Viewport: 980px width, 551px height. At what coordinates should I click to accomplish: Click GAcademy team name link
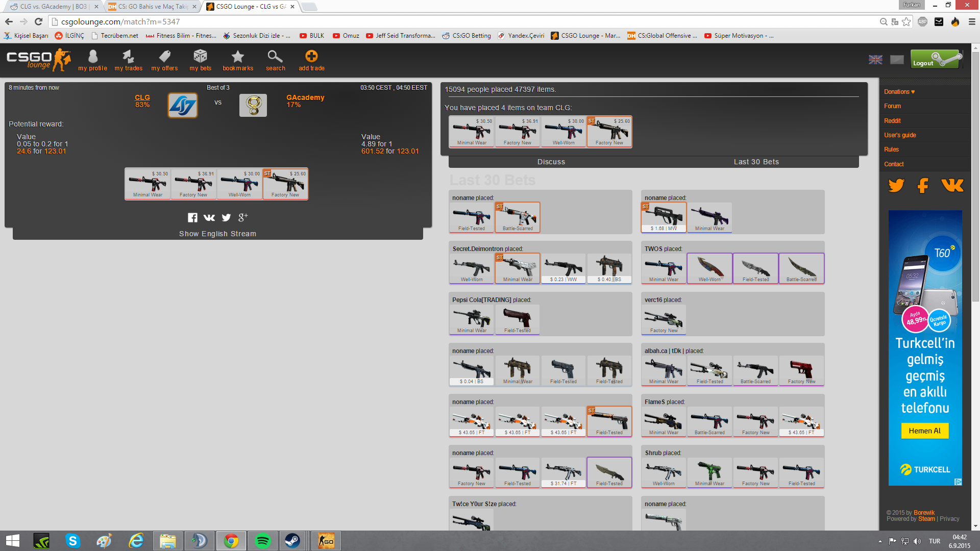pos(305,97)
